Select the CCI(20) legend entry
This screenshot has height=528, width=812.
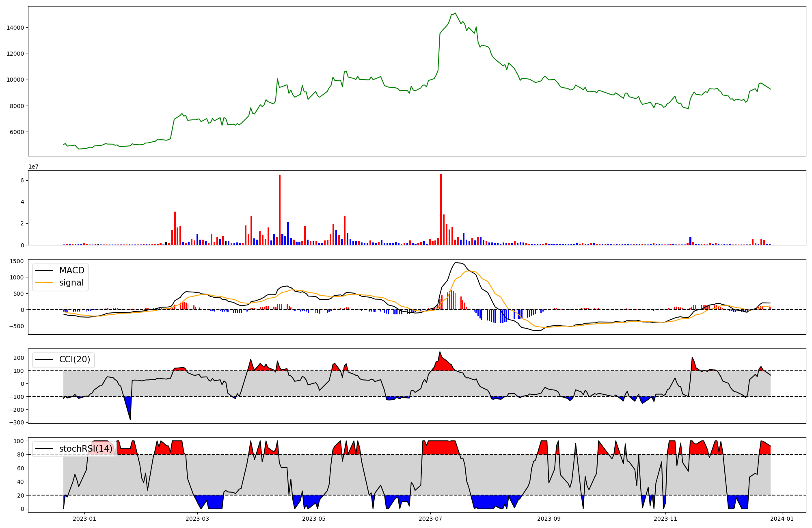(74, 359)
